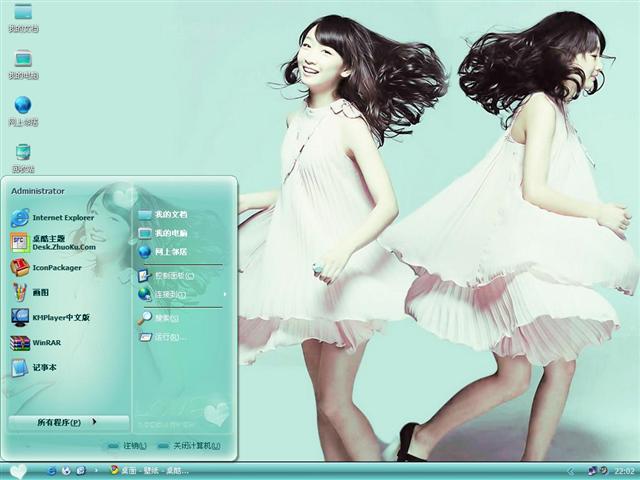Click the 注销 (Log Off) button
Image resolution: width=640 pixels, height=480 pixels.
(126, 446)
